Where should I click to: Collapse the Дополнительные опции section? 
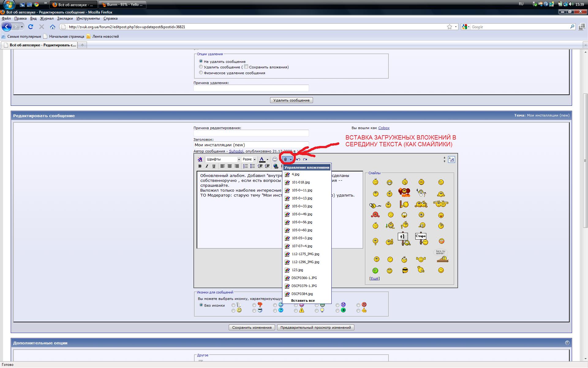(567, 343)
